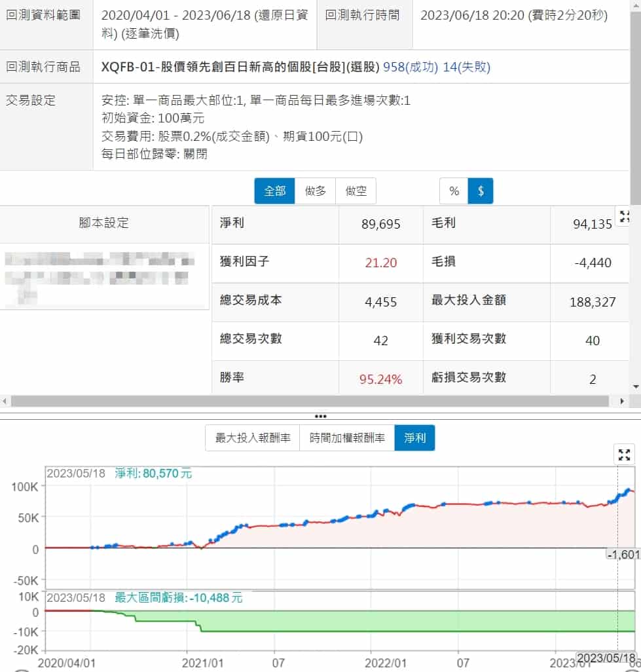Switch the display unit to percent

point(454,191)
